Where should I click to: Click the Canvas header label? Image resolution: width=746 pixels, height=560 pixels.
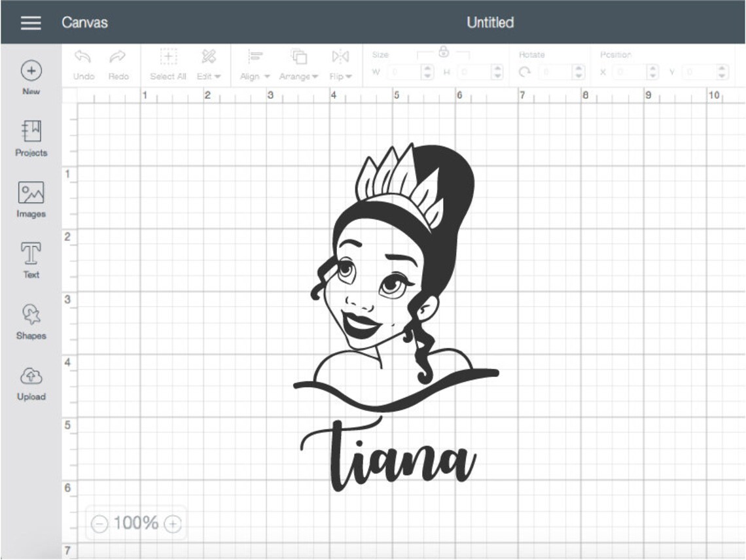pyautogui.click(x=84, y=23)
